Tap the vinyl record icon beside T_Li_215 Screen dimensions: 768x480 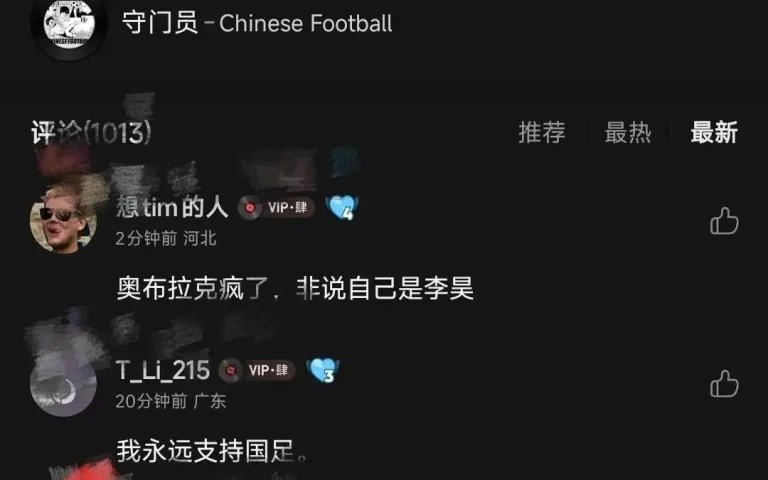(231, 370)
